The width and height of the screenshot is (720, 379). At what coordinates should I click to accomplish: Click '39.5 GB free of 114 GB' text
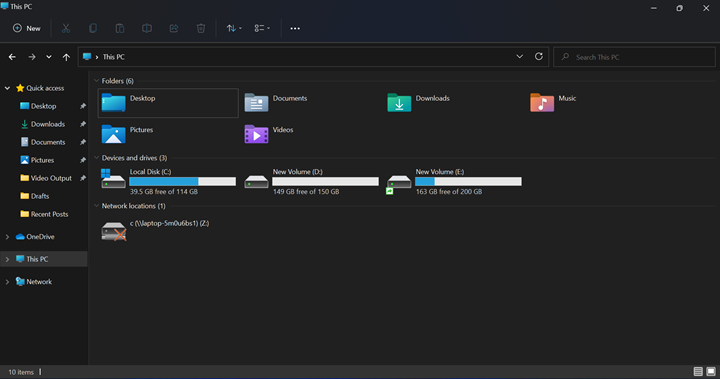tap(163, 192)
